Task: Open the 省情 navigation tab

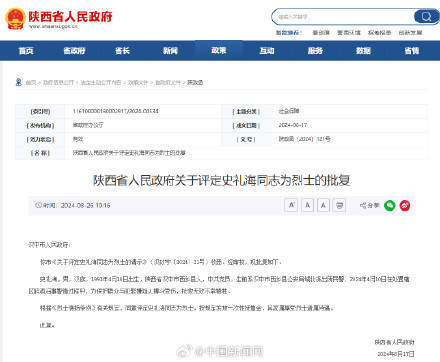Action: [412, 51]
